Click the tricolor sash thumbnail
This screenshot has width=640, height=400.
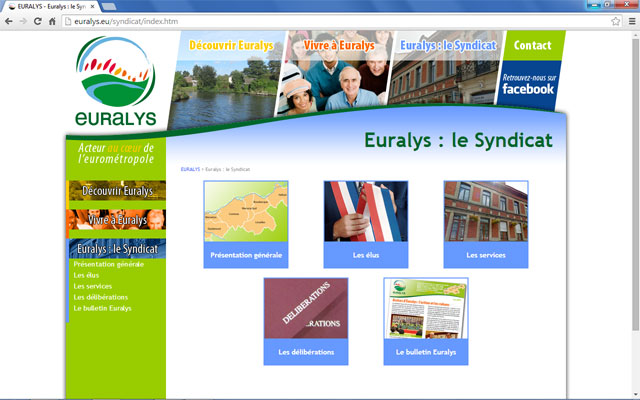pyautogui.click(x=366, y=211)
